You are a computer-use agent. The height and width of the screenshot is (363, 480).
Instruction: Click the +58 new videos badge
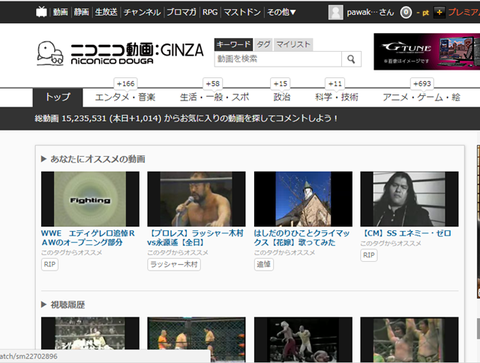pos(213,84)
